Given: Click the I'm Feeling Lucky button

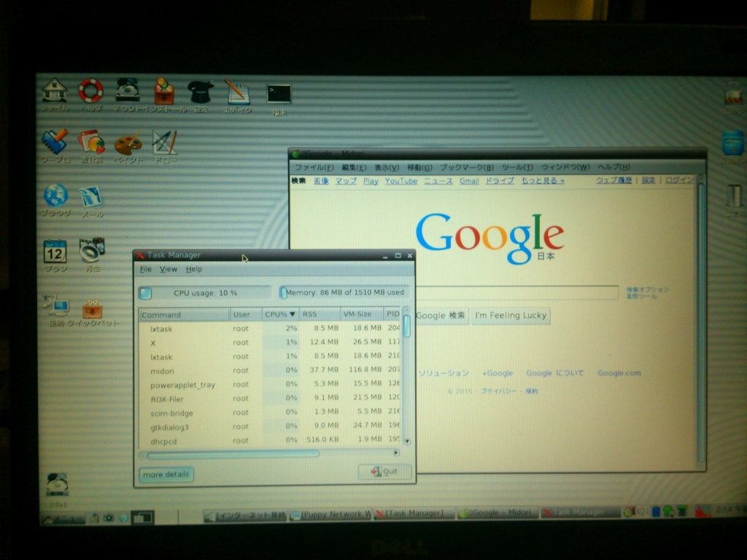Looking at the screenshot, I should coord(511,315).
